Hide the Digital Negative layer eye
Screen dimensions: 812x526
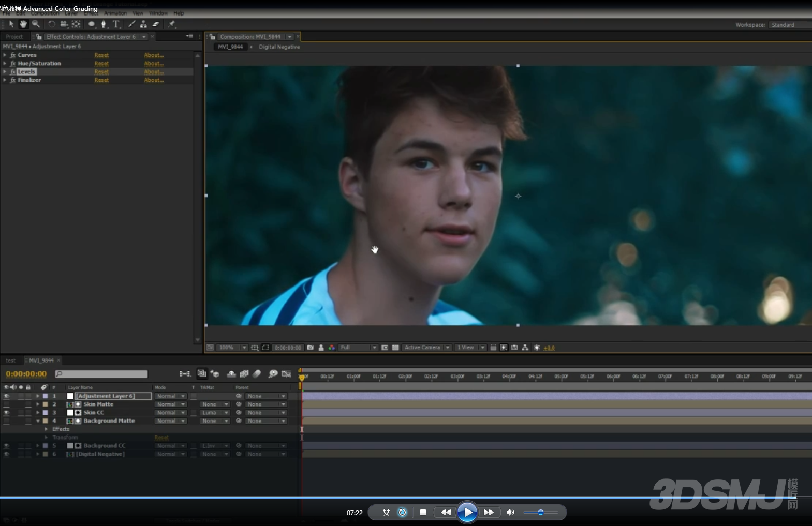click(6, 454)
